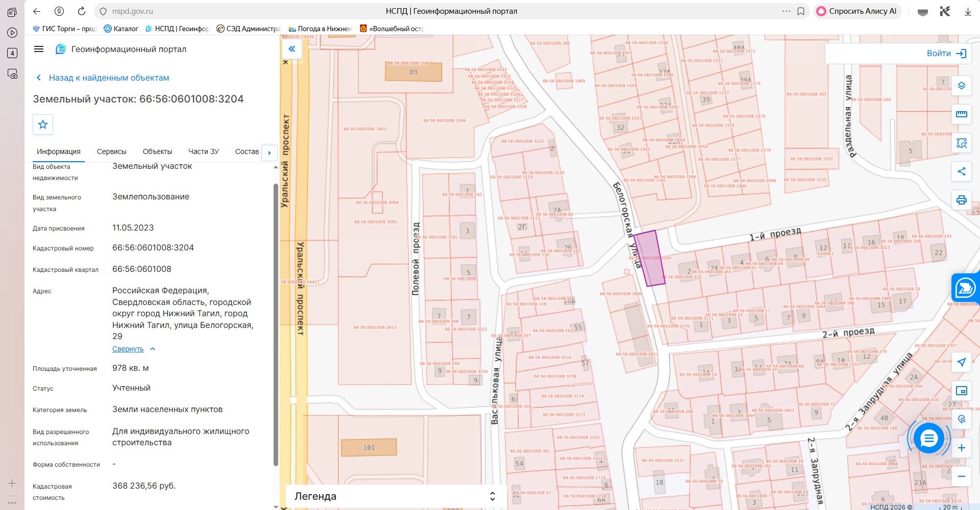Zoom in with the plus button
The width and height of the screenshot is (980, 510).
962,448
